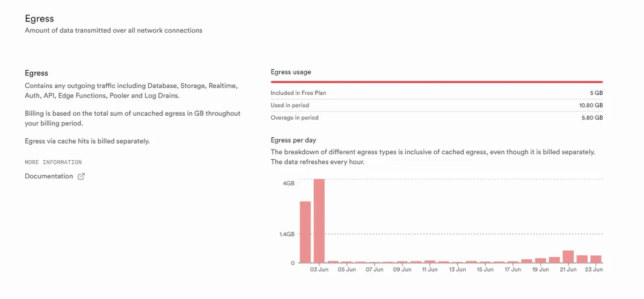Screen dimensions: 644x299
Task: Click the '13 Jun' x-axis label
Action: coord(458,270)
